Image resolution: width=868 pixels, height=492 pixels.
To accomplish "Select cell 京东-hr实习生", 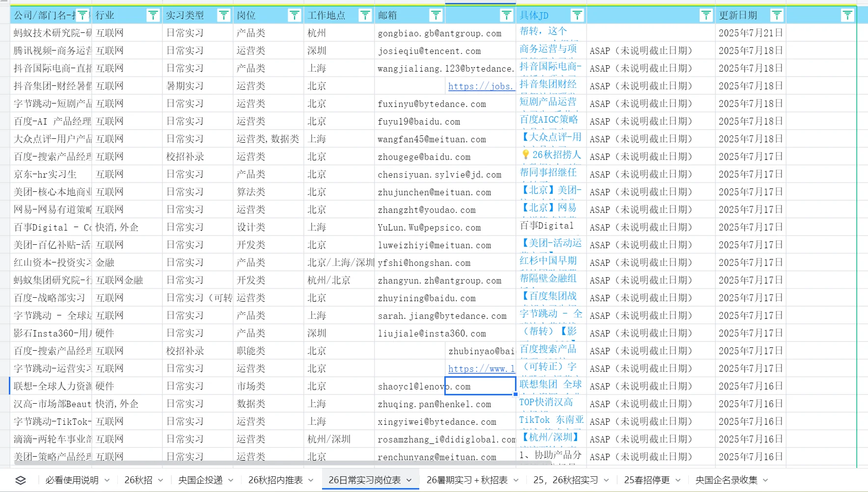I will point(51,175).
